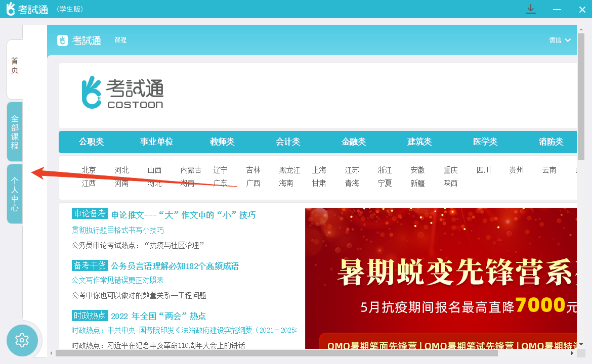Select the 黑龙江 province link
The image size is (592, 364).
288,170
